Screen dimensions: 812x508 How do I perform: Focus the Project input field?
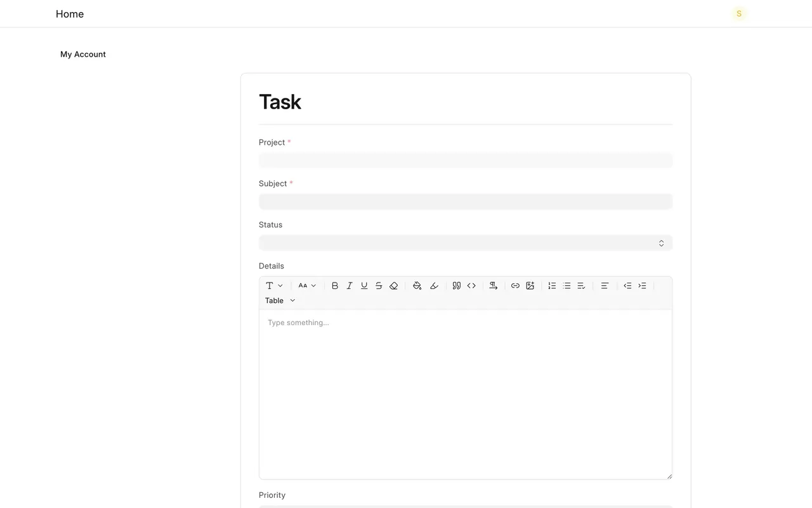point(466,160)
